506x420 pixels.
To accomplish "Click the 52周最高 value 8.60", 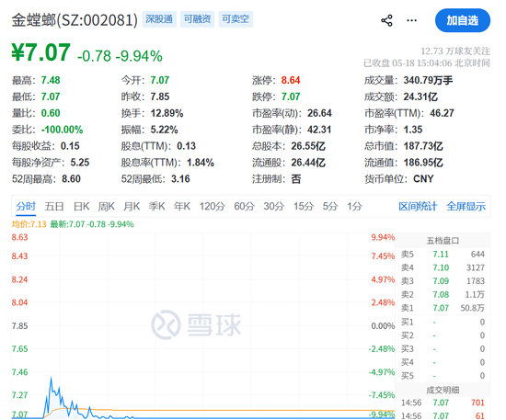I will pyautogui.click(x=71, y=179).
